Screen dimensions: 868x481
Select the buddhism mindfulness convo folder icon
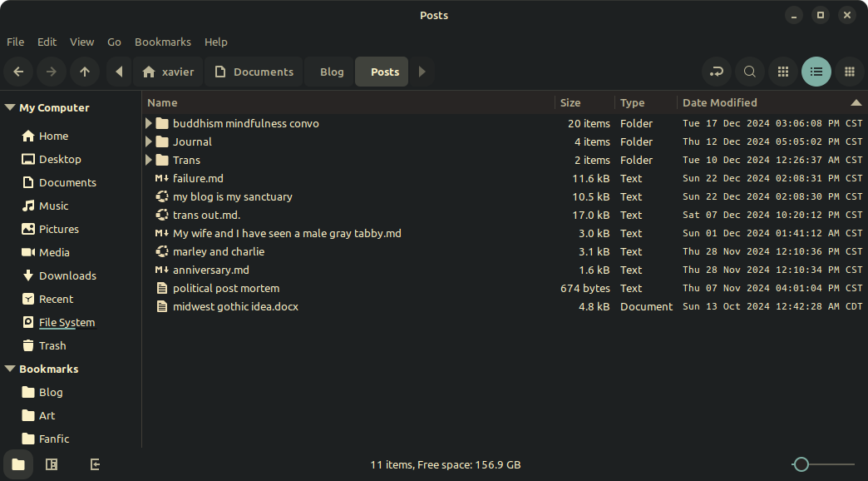(x=161, y=123)
